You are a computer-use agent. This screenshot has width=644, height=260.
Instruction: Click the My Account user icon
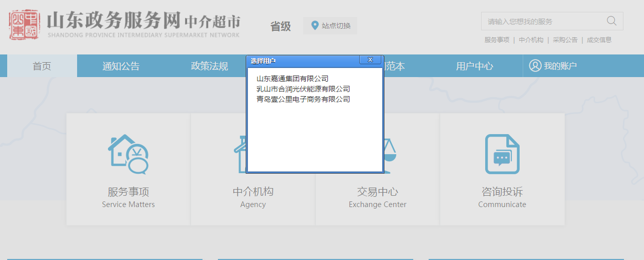coord(535,66)
